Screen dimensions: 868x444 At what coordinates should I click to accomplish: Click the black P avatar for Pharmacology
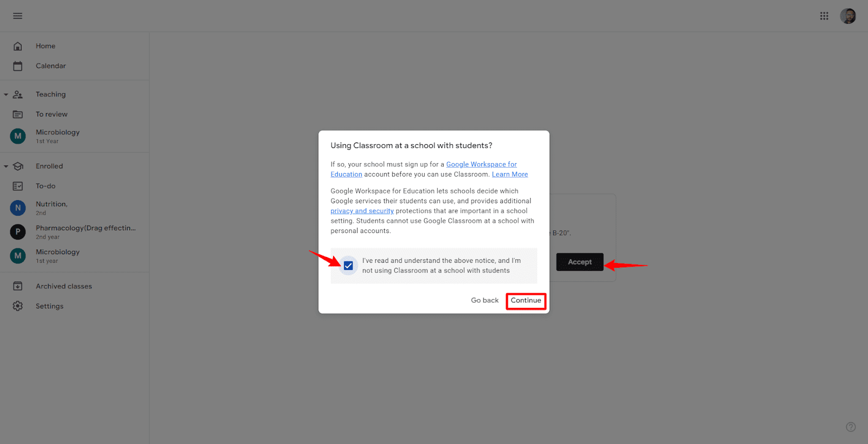[x=18, y=232]
